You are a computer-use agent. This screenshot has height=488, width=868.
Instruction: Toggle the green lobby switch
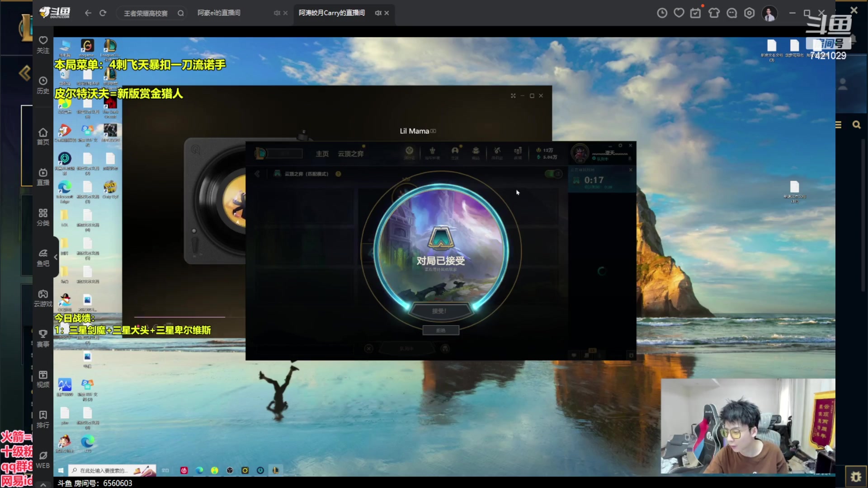(553, 174)
